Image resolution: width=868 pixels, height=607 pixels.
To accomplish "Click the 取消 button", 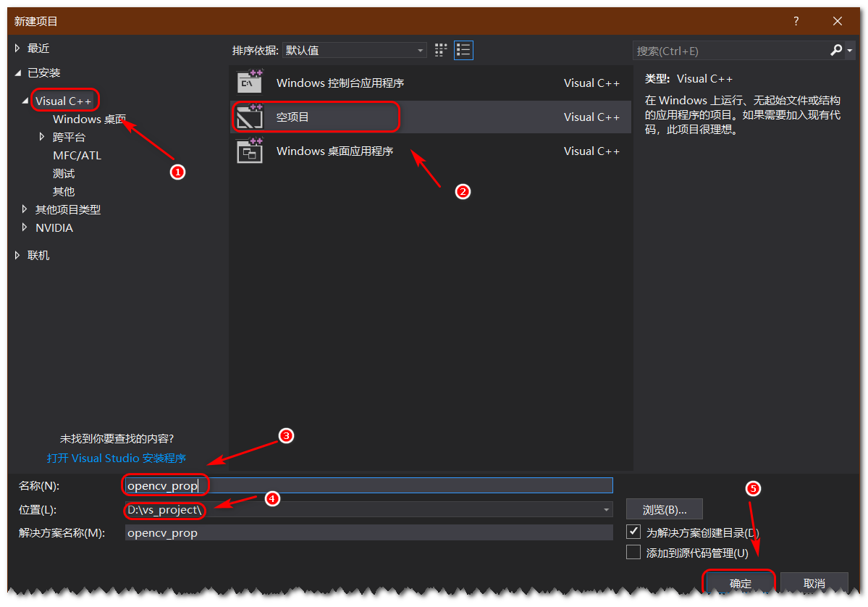I will (814, 582).
